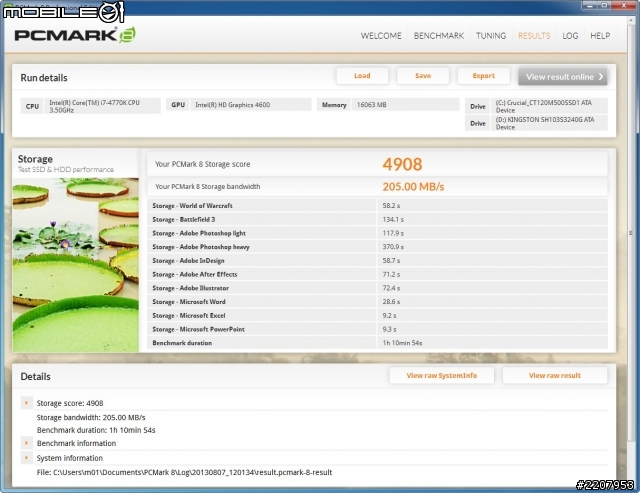Select the Storage - World of Warcraft row
This screenshot has height=493, width=640.
tap(377, 206)
